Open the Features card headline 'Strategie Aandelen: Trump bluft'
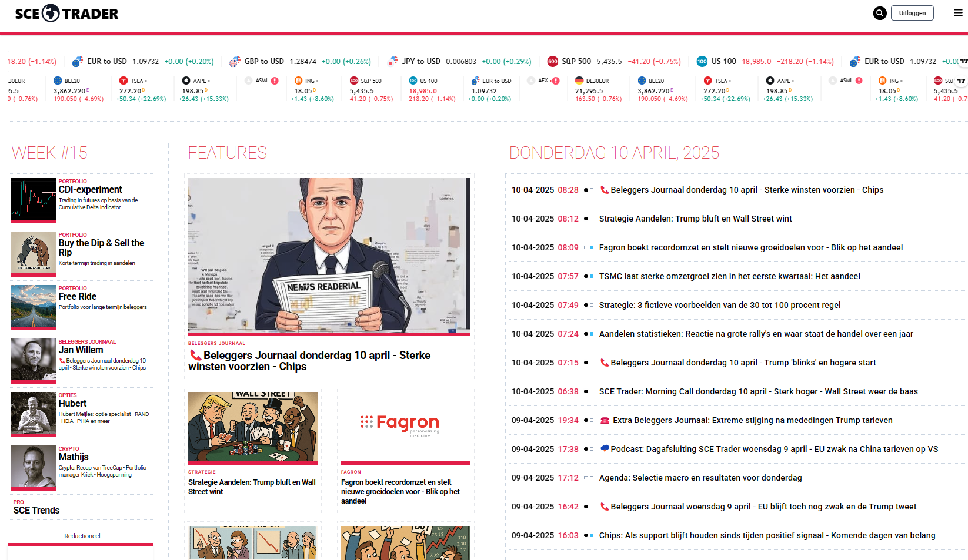968x560 pixels. (252, 487)
